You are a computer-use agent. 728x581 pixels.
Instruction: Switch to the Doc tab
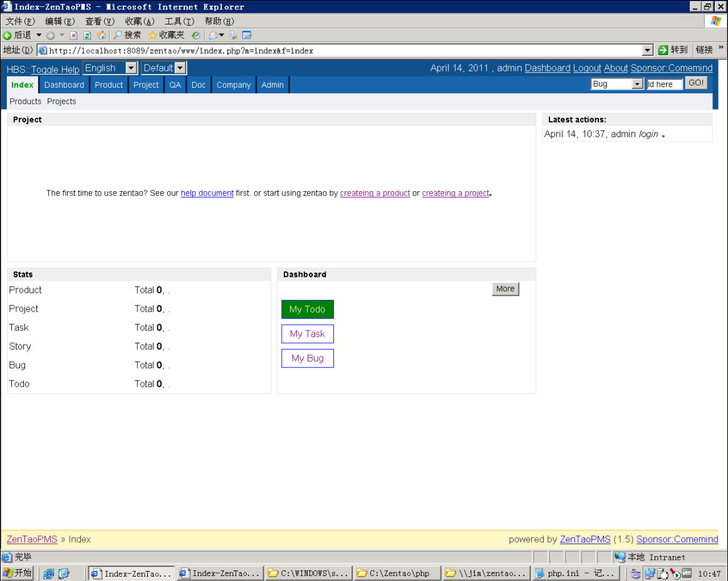click(199, 85)
